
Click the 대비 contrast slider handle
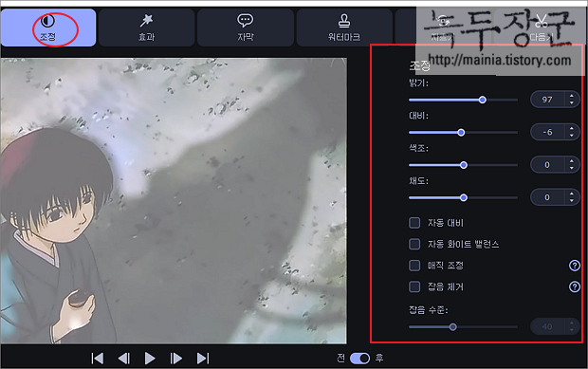point(461,133)
